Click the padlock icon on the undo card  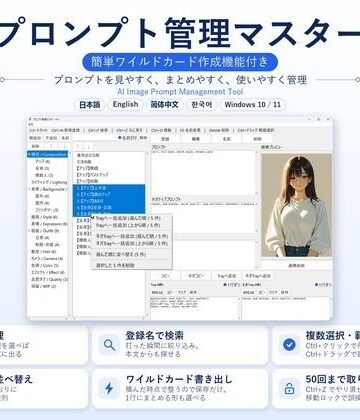click(289, 389)
